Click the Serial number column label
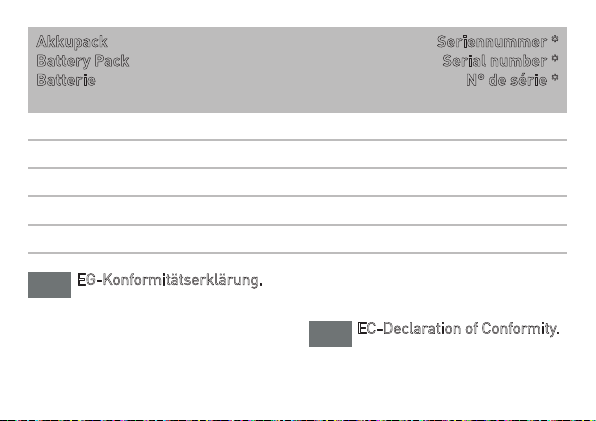The width and height of the screenshot is (596, 421). pyautogui.click(x=495, y=61)
